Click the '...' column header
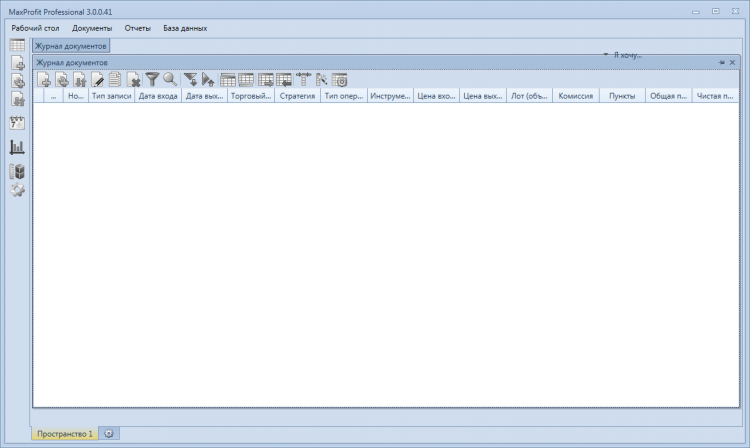This screenshot has width=750, height=448. (x=54, y=96)
